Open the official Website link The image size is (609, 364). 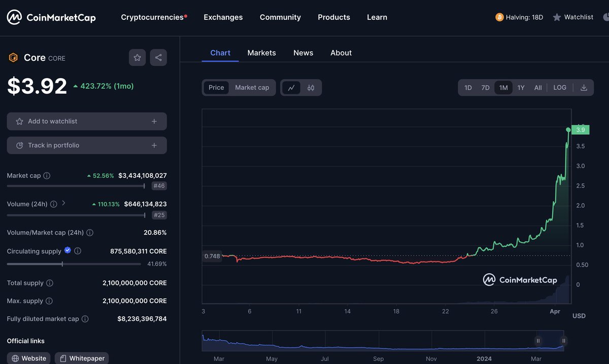(29, 358)
